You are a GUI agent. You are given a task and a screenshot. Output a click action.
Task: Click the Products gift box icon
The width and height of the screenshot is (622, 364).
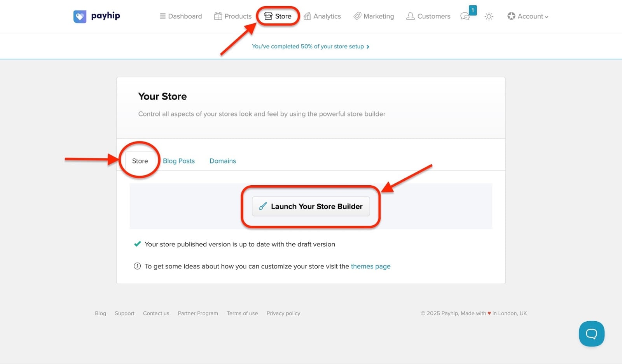point(218,16)
